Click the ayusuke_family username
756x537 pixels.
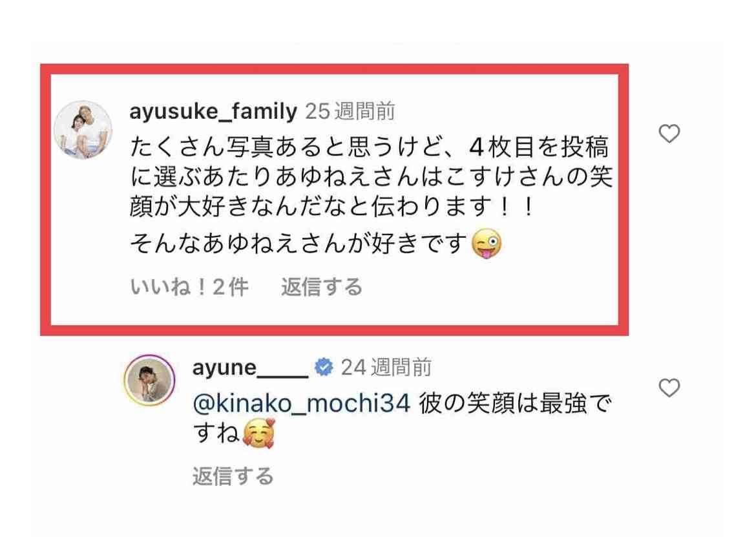pos(214,111)
